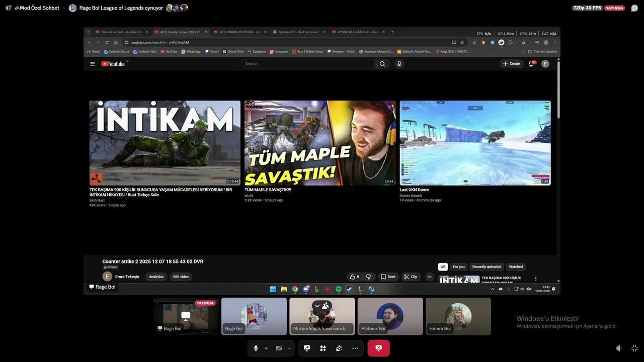Disconnect from the call with red button
The height and width of the screenshot is (362, 644).
[x=378, y=348]
